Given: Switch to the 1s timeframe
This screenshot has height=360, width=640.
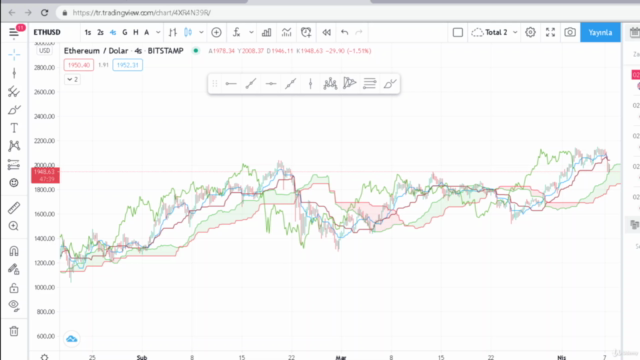Looking at the screenshot, I should pyautogui.click(x=88, y=32).
